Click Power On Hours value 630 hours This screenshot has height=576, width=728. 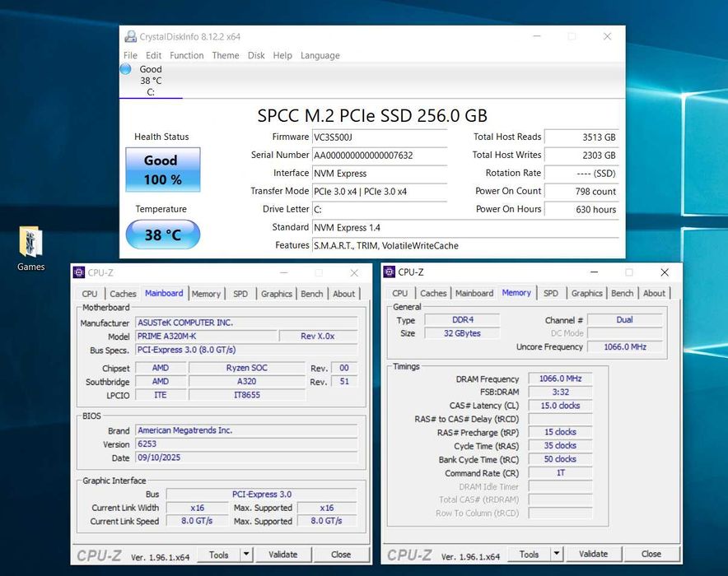click(581, 210)
